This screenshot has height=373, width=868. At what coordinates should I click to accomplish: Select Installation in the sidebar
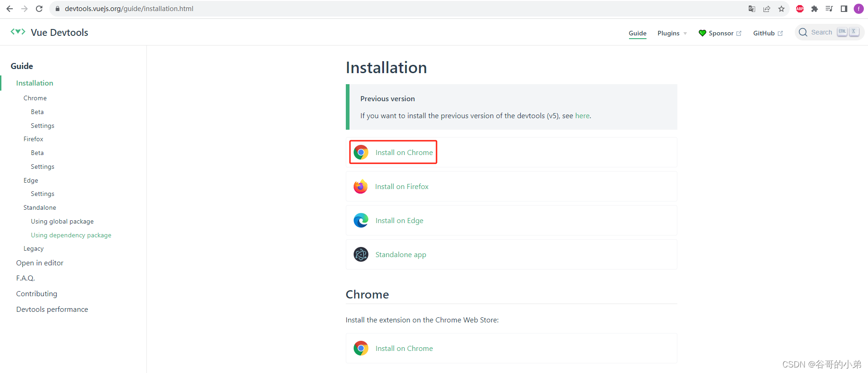click(35, 83)
